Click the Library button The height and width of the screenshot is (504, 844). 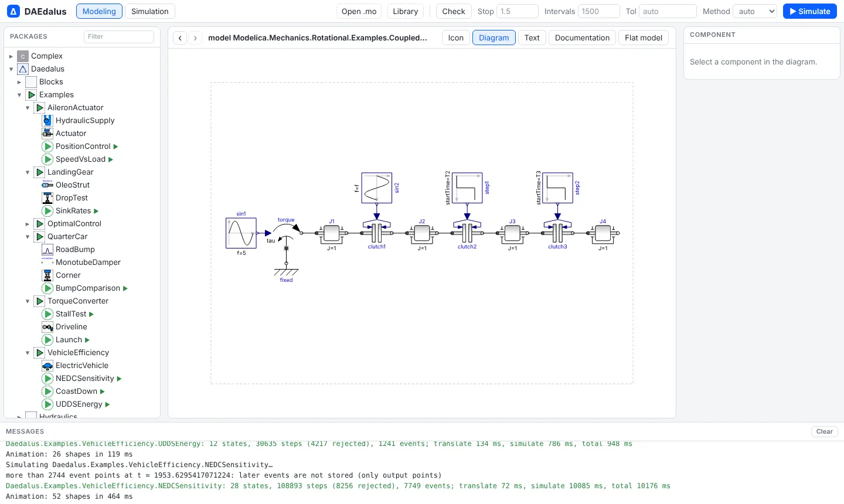(x=406, y=11)
